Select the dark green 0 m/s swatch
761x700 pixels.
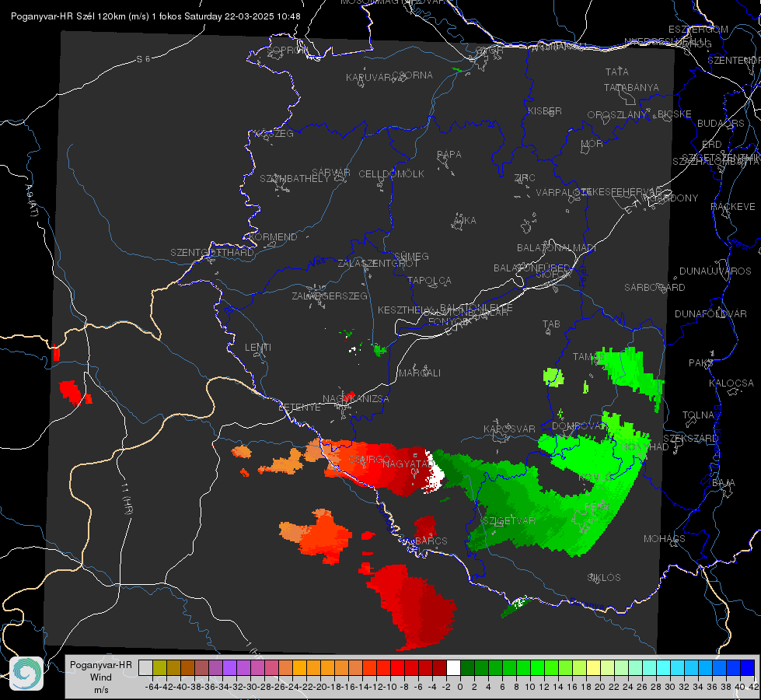(x=467, y=667)
